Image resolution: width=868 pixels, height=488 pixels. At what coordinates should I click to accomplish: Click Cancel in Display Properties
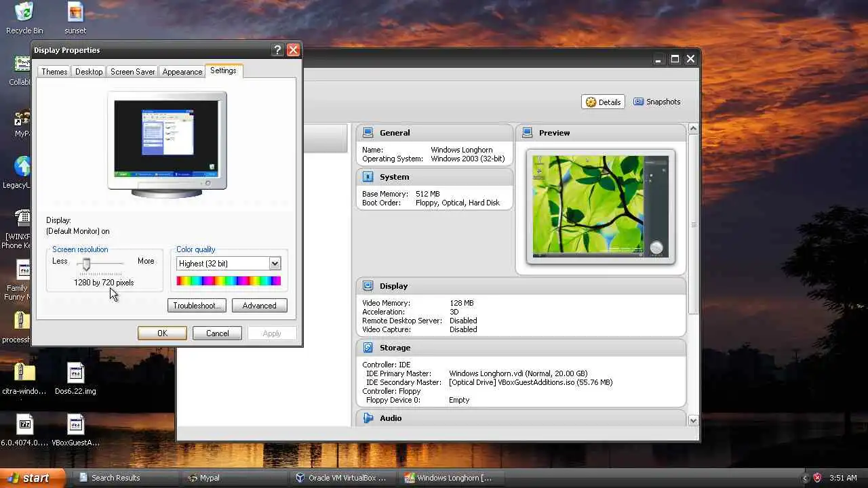[217, 333]
